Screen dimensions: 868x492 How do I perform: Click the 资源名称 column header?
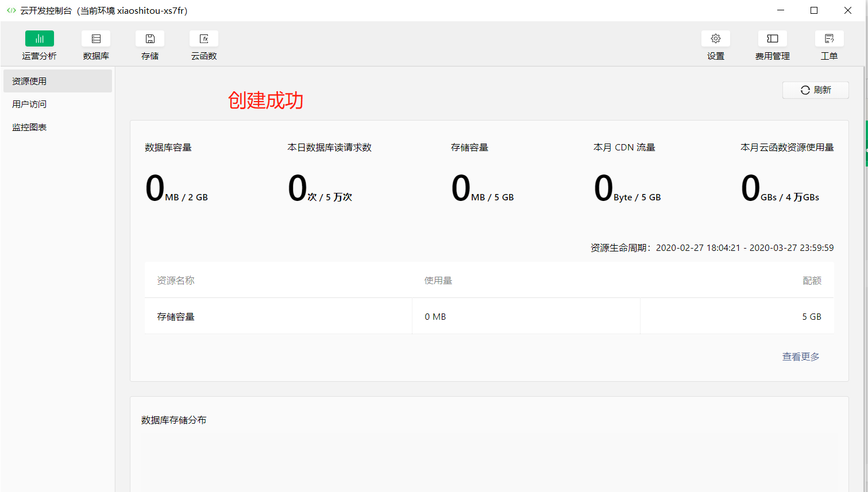click(176, 280)
